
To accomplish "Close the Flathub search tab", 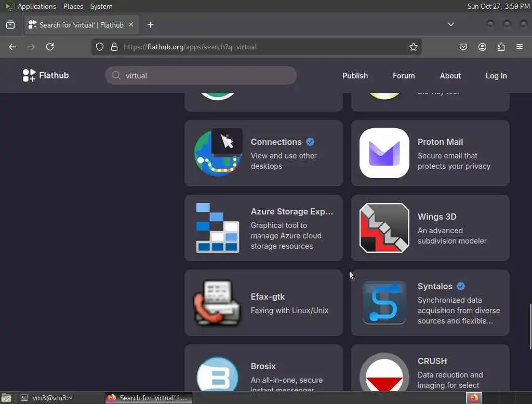I will coord(131,24).
